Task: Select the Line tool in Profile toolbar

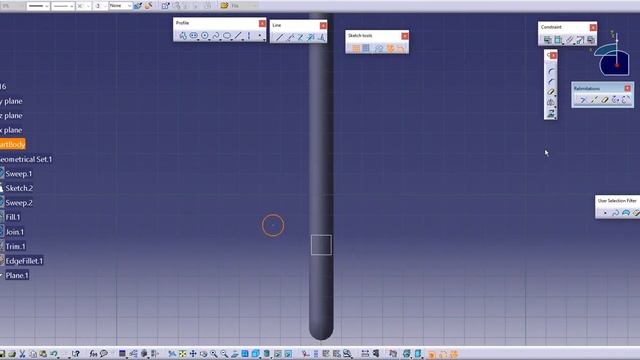Action: 238,36
